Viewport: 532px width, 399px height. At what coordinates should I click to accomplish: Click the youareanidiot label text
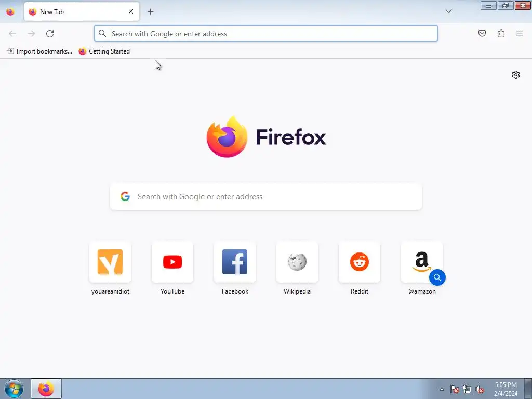(110, 291)
